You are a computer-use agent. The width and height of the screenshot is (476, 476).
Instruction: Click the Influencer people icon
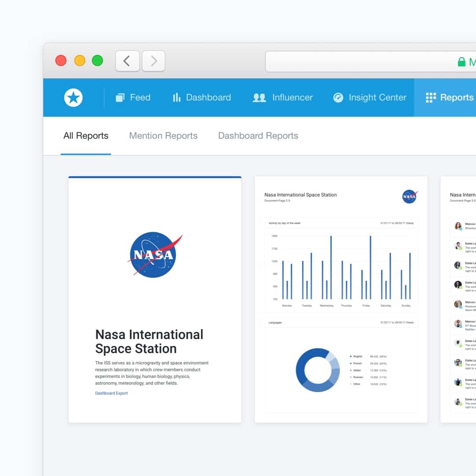(x=259, y=97)
